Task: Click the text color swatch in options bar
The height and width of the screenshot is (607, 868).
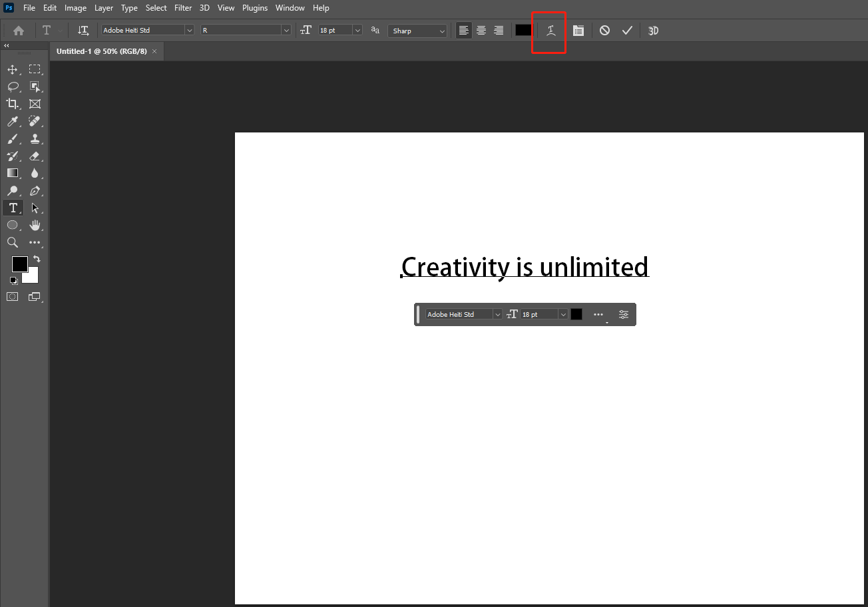Action: (x=523, y=31)
